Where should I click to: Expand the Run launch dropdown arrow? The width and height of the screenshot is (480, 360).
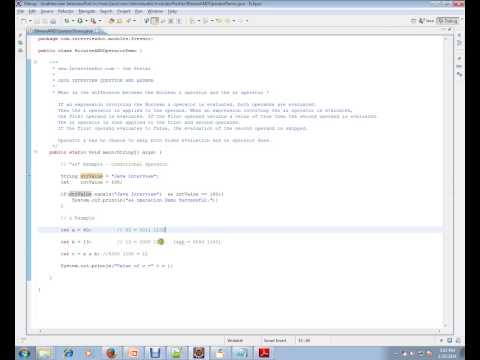[x=86, y=21]
